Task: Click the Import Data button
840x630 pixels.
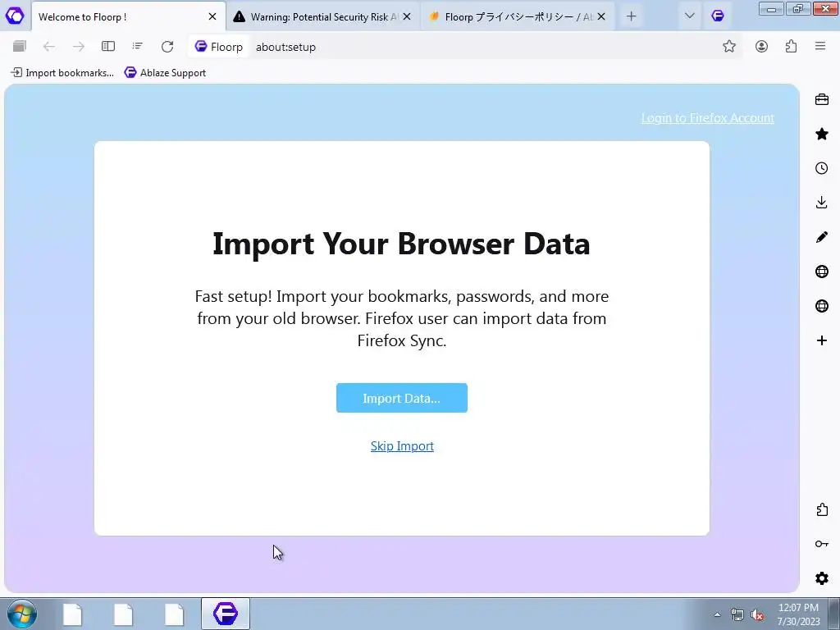Action: 402,398
